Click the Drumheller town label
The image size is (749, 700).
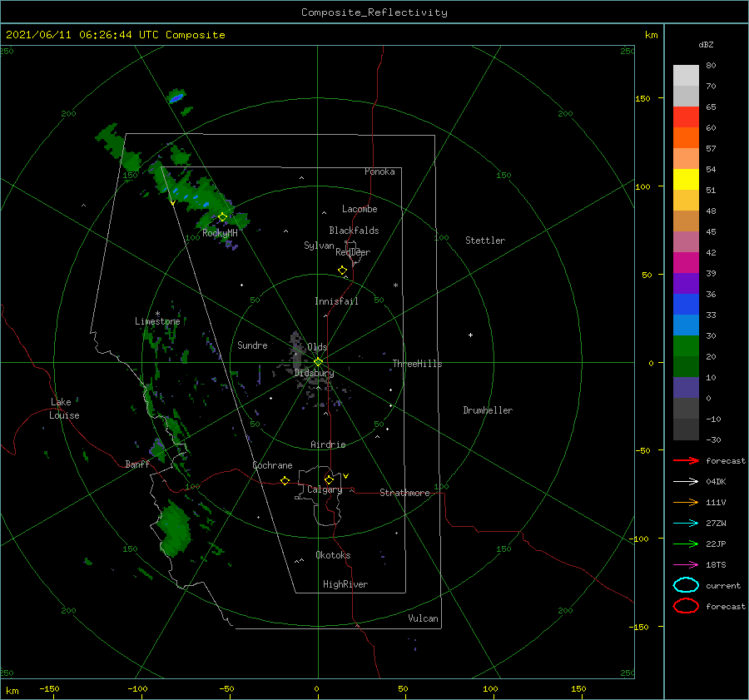487,410
